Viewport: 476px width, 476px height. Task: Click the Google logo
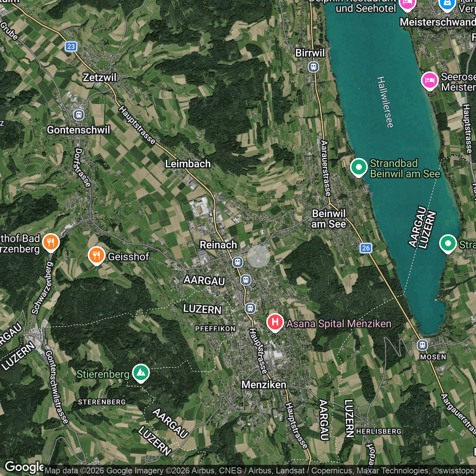click(25, 467)
